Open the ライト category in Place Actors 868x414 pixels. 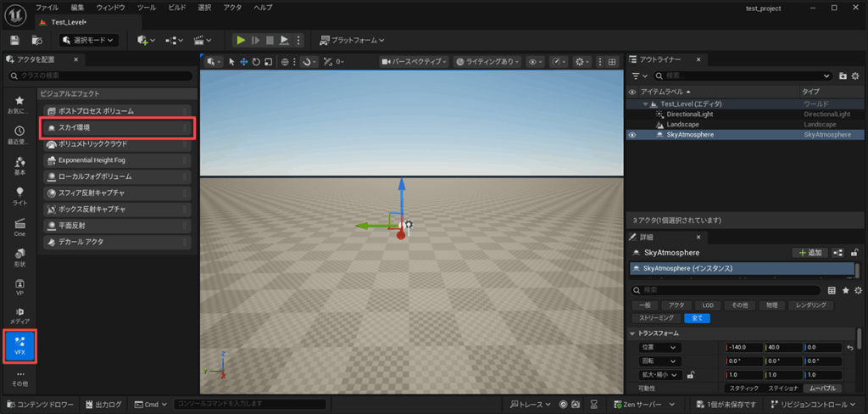[x=19, y=196]
